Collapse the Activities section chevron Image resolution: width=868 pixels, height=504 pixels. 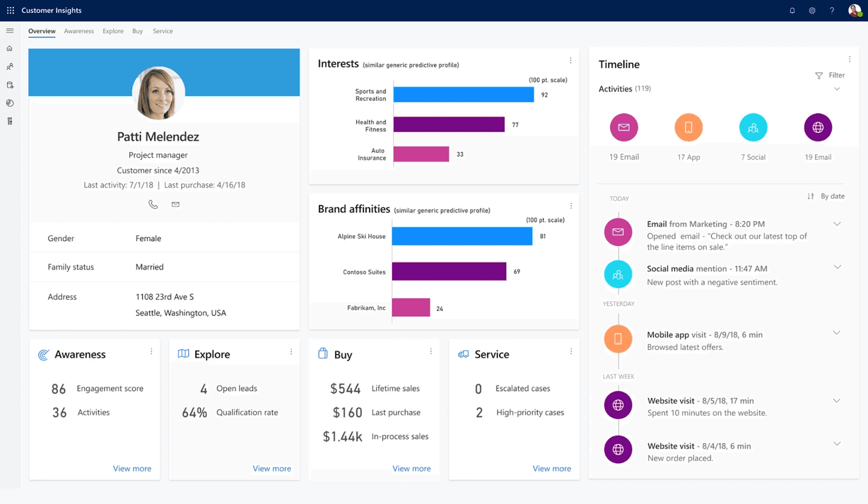837,89
